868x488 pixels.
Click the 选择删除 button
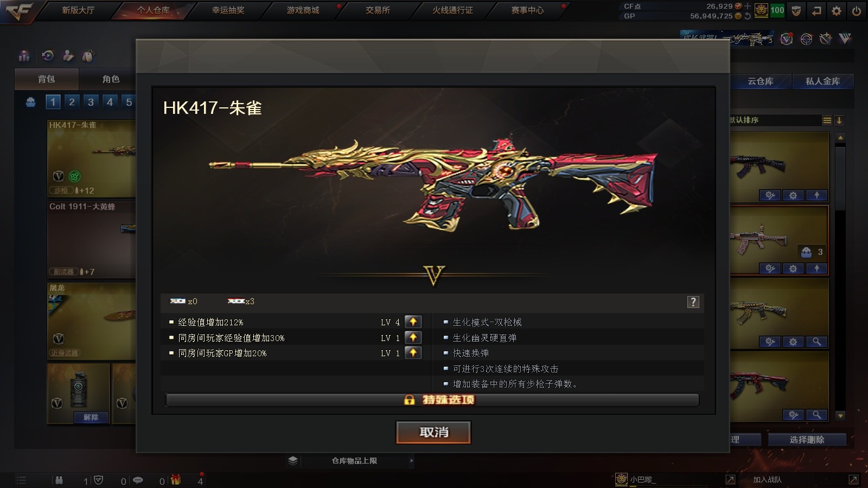click(807, 440)
